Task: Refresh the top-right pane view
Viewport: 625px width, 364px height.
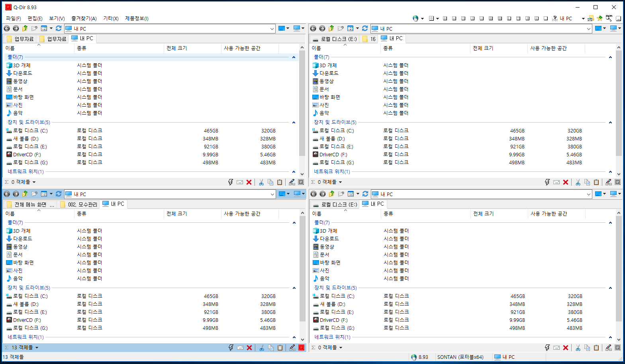Action: click(365, 28)
